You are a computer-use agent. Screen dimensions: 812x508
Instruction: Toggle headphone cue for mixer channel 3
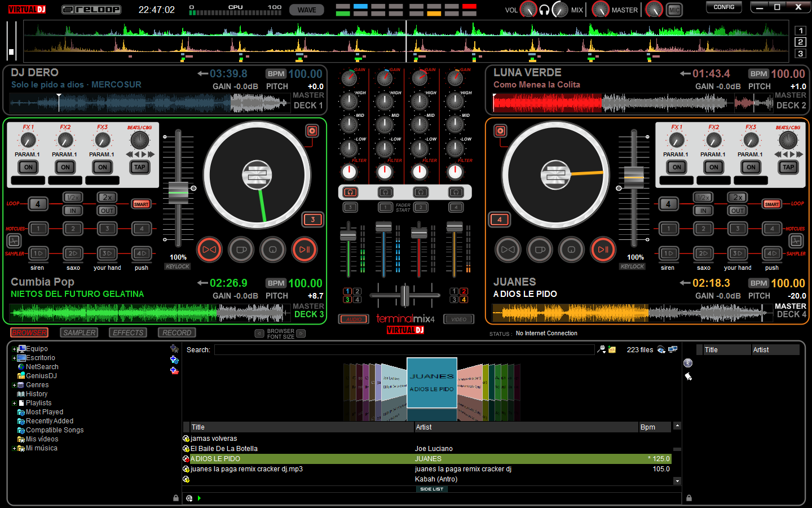(350, 192)
